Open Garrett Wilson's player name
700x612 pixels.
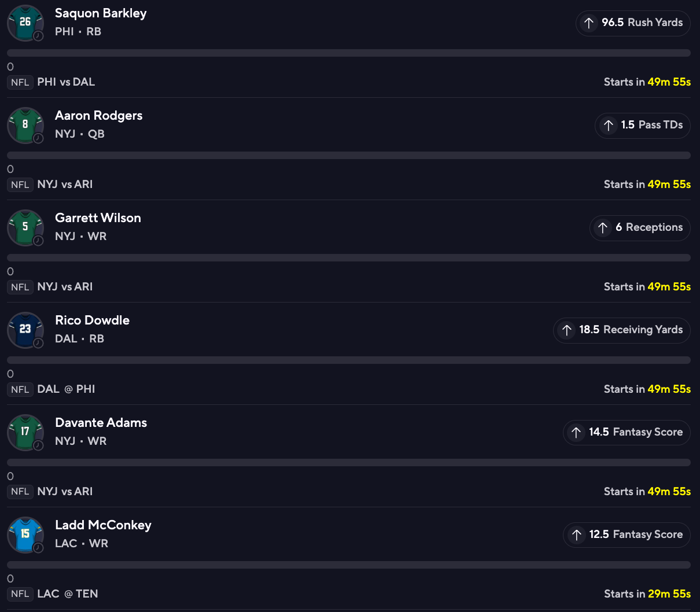(98, 218)
